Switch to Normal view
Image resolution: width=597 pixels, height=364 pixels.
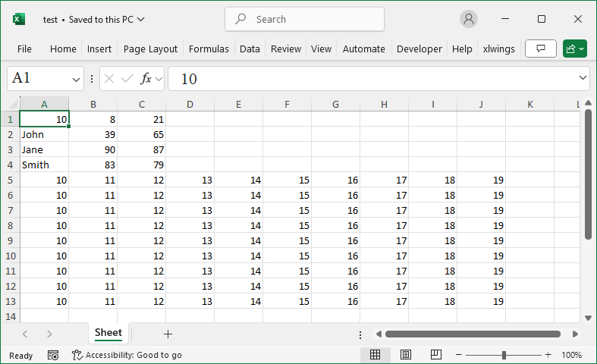(x=375, y=355)
